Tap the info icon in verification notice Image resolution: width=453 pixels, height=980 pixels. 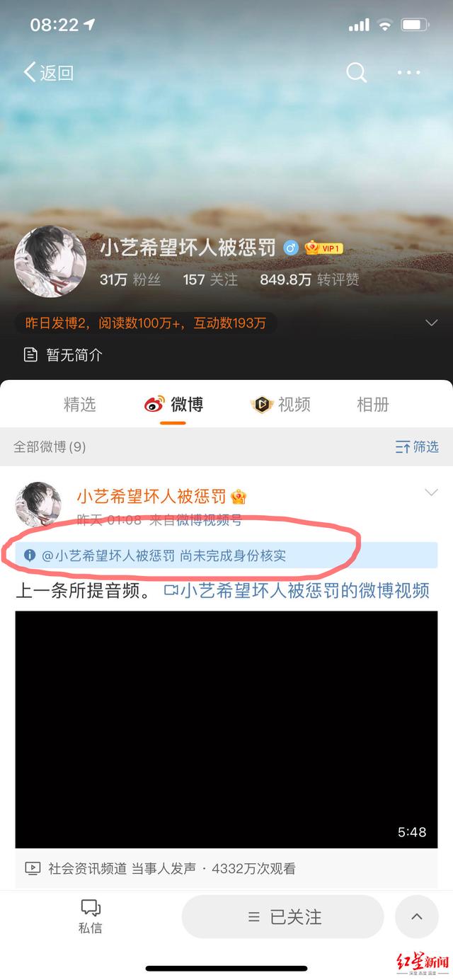[30, 555]
